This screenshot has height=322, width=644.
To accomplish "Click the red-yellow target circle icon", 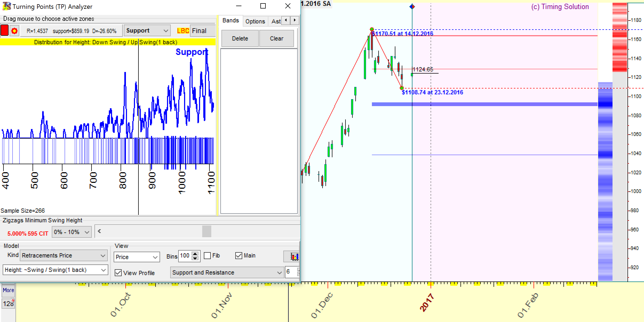I will [14, 31].
